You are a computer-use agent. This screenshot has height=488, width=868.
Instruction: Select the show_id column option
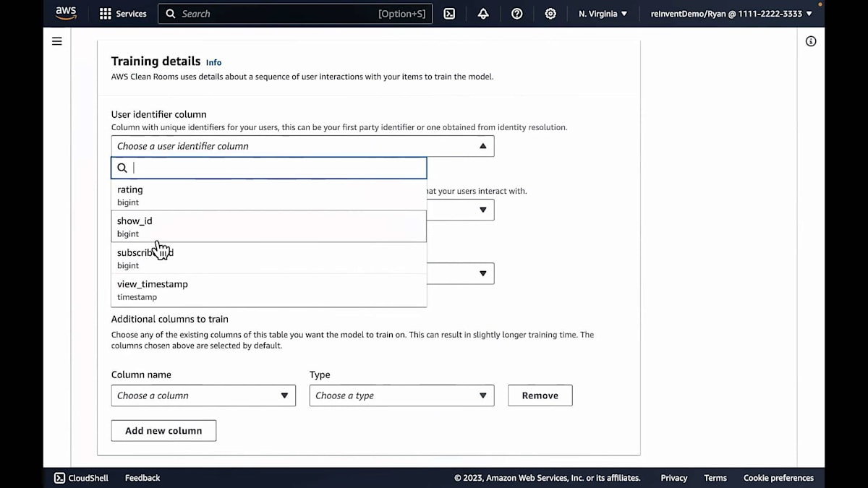tap(268, 226)
